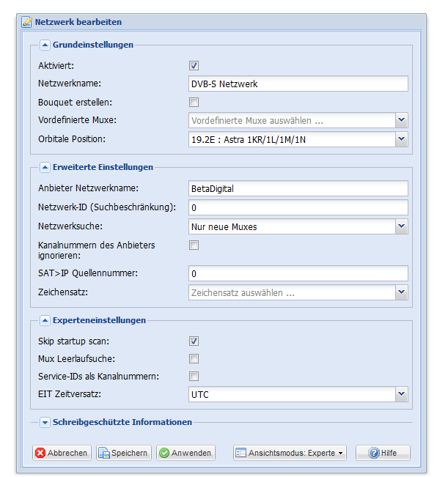Enable Mux Leerlaufsuche checkbox
448x477 pixels.
pyautogui.click(x=194, y=358)
